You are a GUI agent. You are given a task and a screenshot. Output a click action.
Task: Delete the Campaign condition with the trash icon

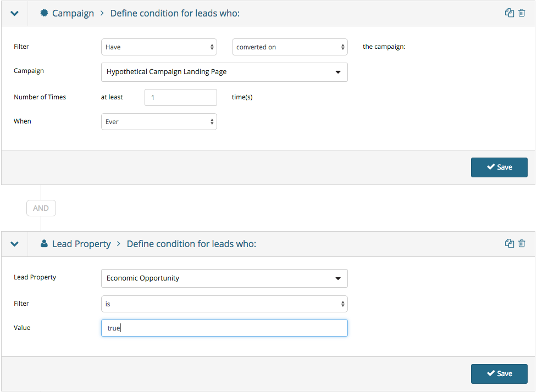pyautogui.click(x=522, y=13)
